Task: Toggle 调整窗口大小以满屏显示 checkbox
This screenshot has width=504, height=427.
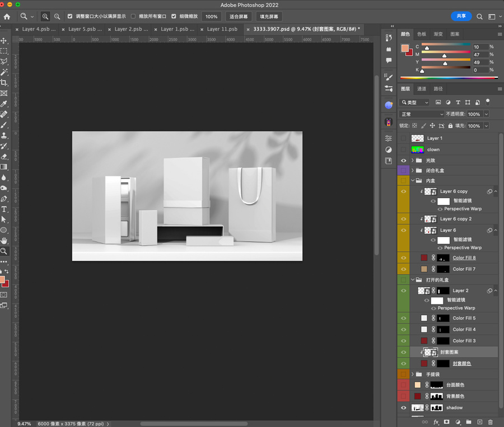Action: (70, 16)
